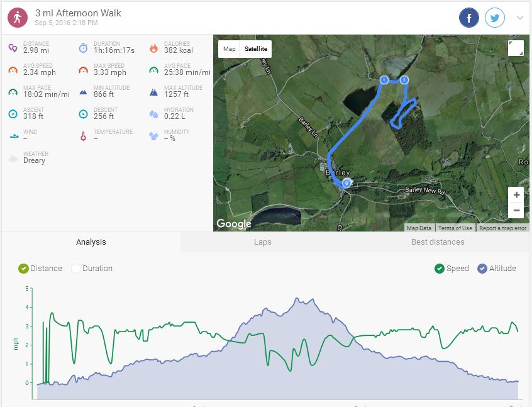Viewport: 532px width, 407px height.
Task: Share the walk on Facebook
Action: click(x=469, y=18)
